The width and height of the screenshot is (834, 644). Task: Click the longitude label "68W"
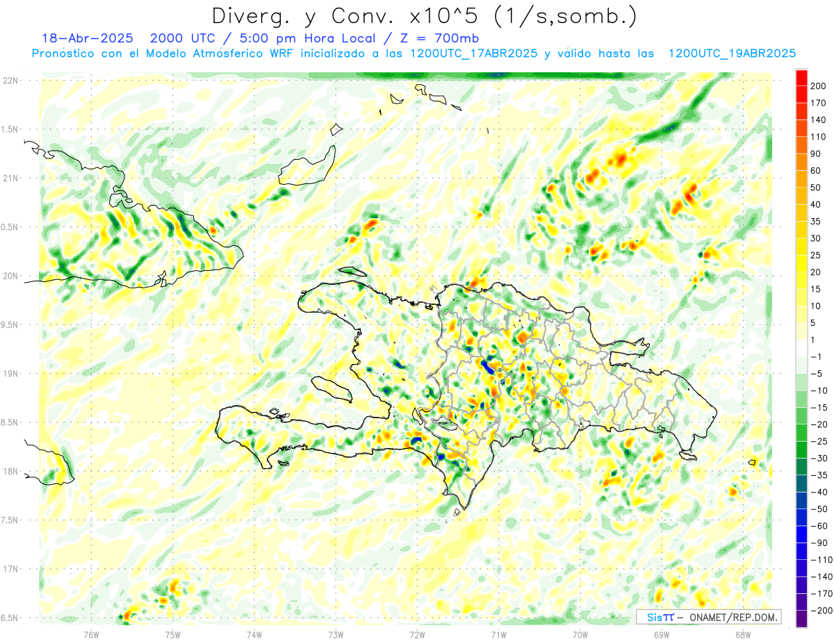click(743, 634)
